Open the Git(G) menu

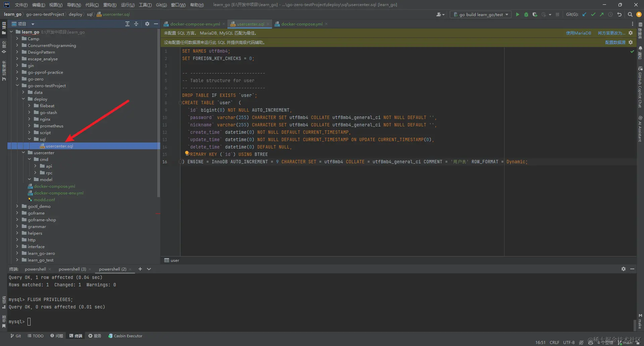coord(161,5)
